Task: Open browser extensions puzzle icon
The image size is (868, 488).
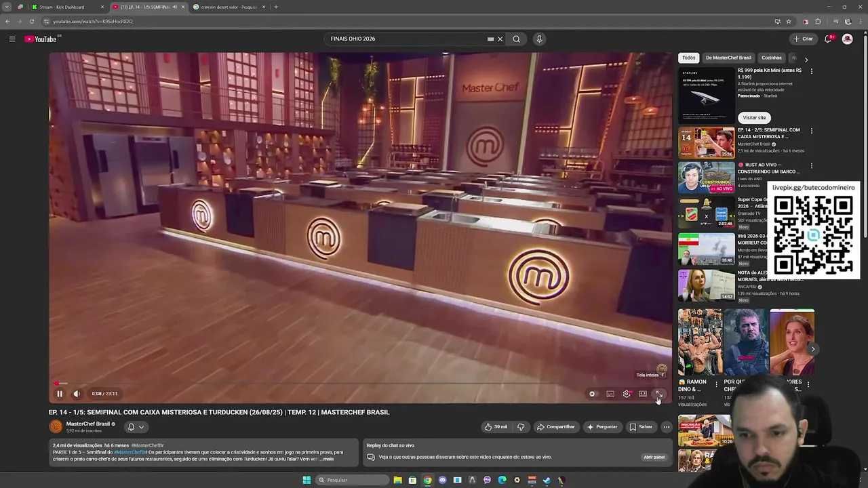Action: (818, 21)
